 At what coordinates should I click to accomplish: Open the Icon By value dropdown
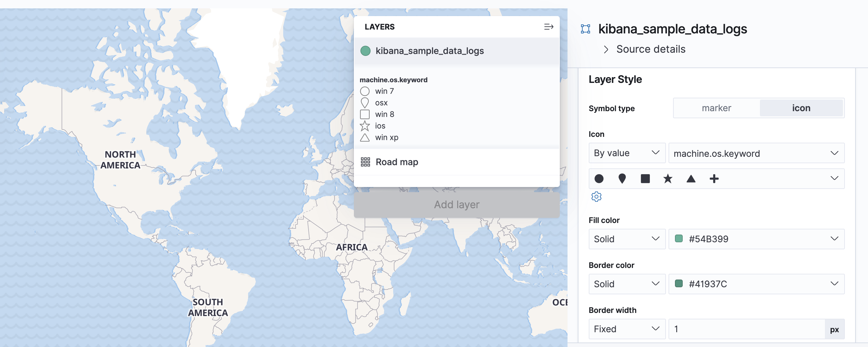coord(626,153)
